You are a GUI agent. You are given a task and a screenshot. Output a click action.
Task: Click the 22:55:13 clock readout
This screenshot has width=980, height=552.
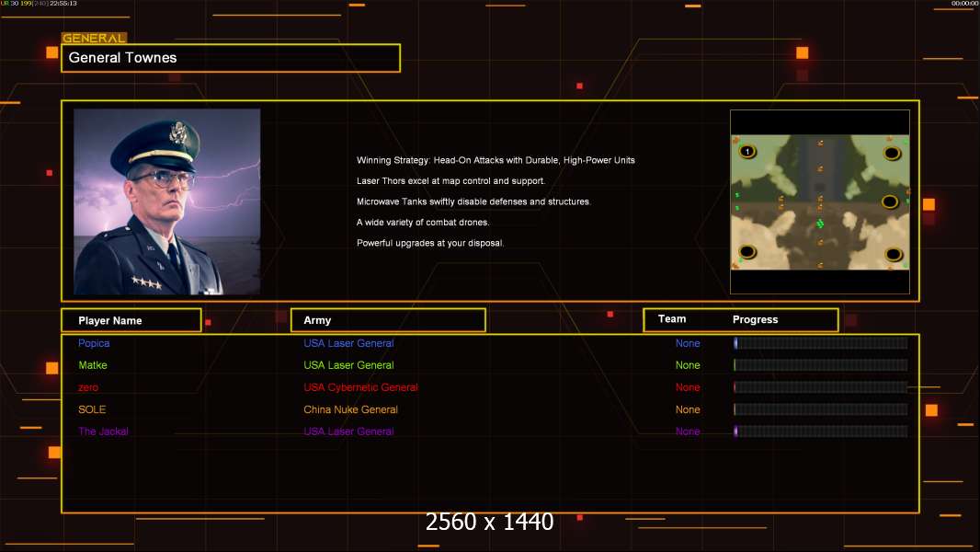pyautogui.click(x=63, y=4)
